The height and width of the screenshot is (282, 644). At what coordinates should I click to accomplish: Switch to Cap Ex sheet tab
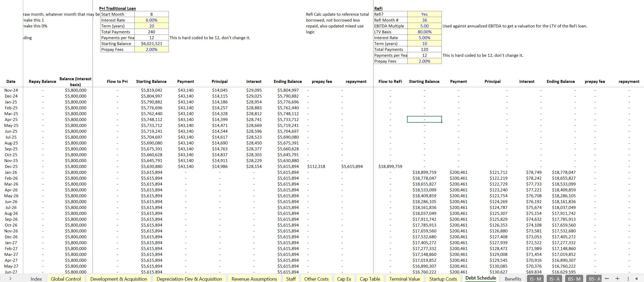point(344,279)
